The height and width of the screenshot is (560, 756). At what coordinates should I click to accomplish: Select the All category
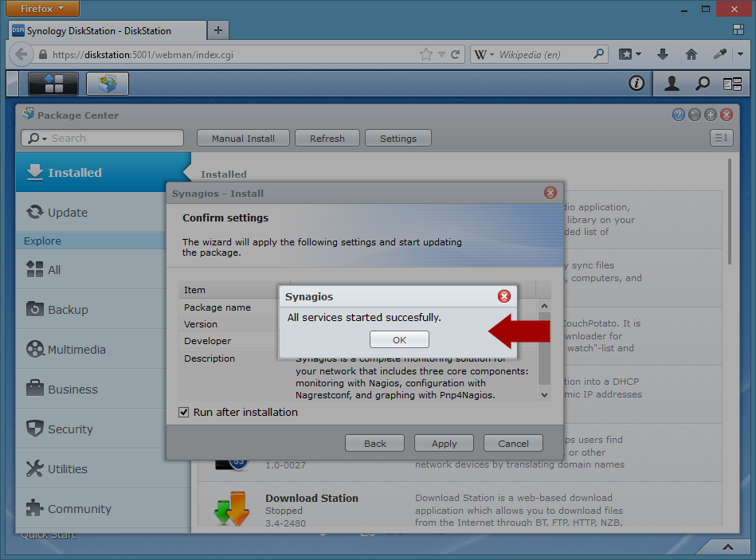coord(91,270)
